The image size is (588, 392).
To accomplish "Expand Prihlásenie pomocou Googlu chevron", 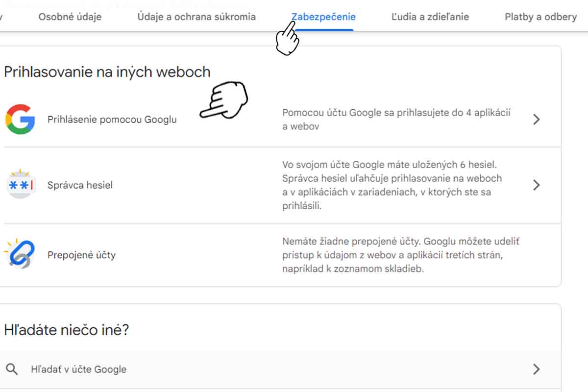I will click(537, 119).
